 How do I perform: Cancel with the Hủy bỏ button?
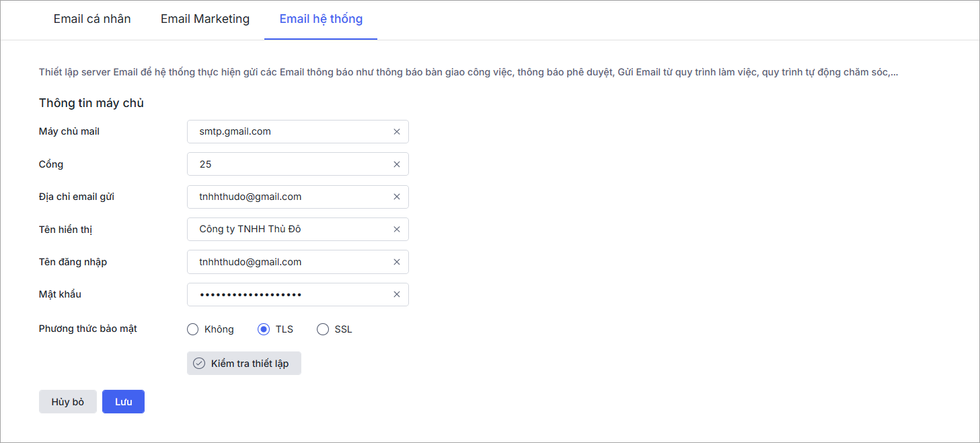68,402
